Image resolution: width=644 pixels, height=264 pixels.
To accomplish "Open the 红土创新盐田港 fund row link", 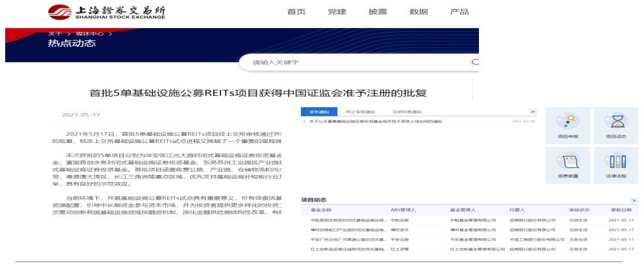I will [x=349, y=249].
